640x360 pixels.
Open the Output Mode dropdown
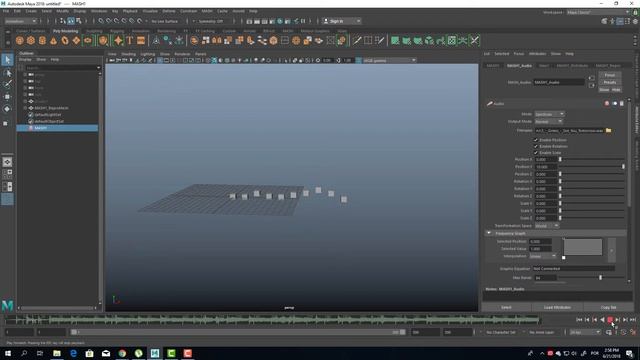549,122
